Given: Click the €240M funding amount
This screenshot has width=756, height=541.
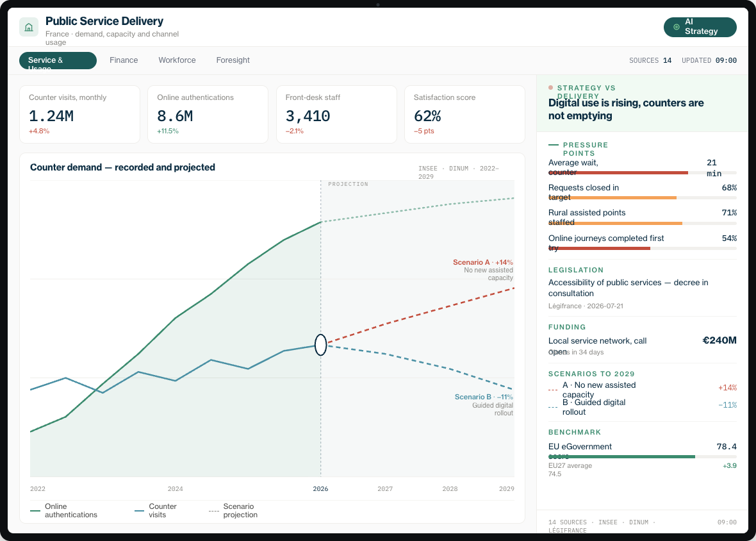Looking at the screenshot, I should tap(719, 340).
